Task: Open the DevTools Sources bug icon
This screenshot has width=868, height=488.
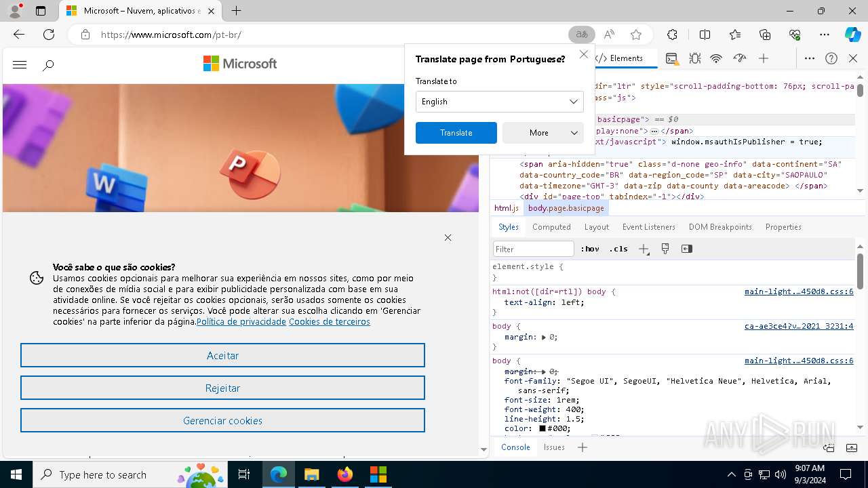Action: pyautogui.click(x=695, y=58)
